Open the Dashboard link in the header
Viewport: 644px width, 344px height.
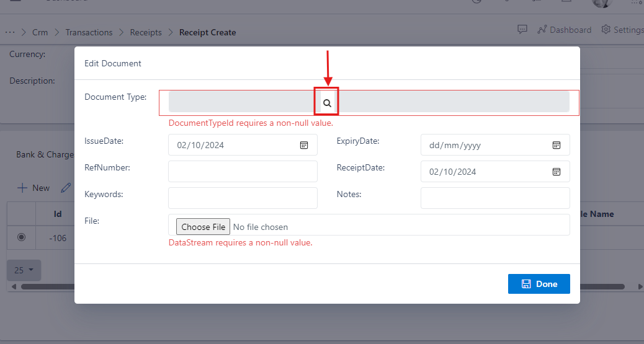click(565, 30)
